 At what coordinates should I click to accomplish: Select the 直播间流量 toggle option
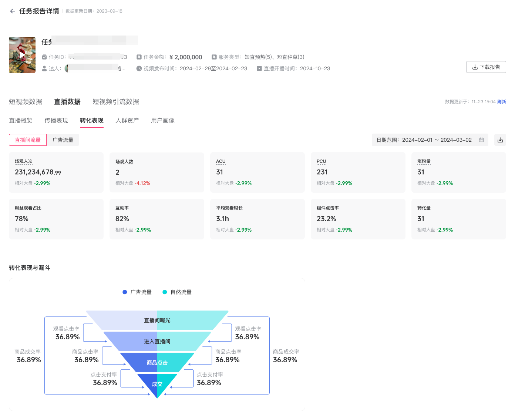(28, 140)
